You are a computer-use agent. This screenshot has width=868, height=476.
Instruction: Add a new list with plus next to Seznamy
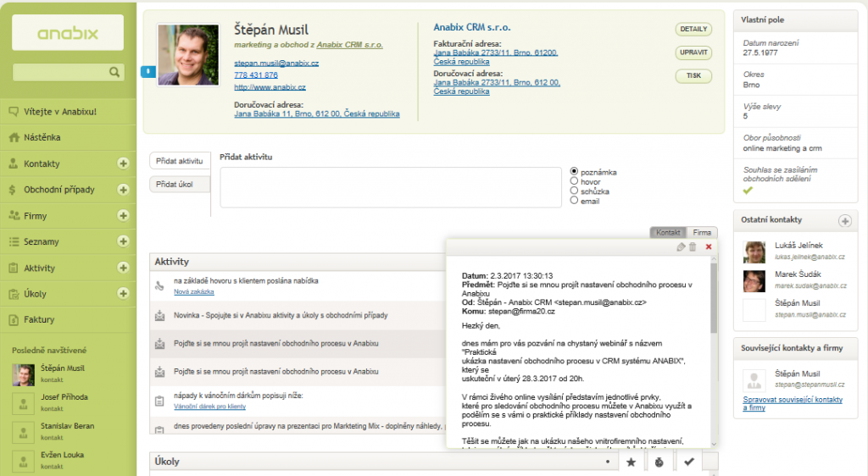point(123,241)
